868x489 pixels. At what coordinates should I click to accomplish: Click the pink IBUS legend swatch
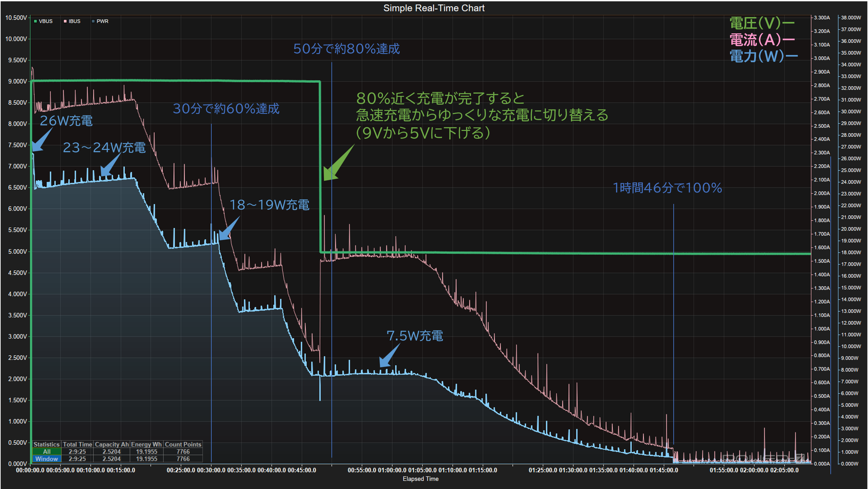65,21
